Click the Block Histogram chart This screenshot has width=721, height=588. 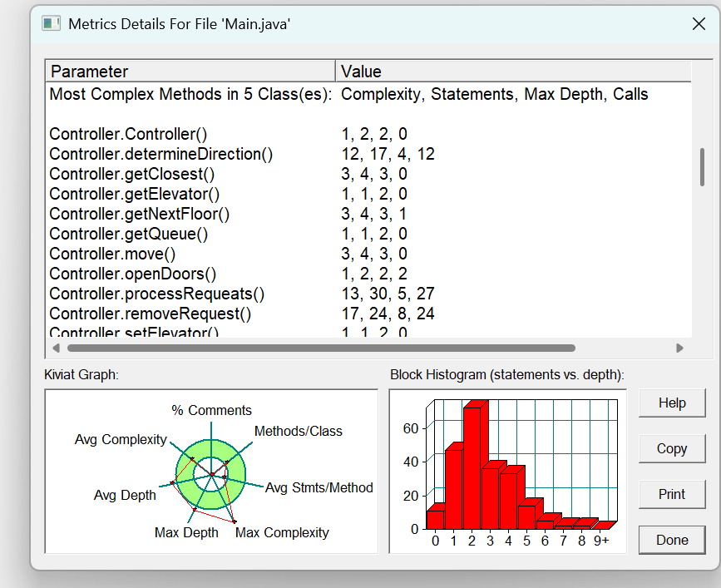coord(507,472)
